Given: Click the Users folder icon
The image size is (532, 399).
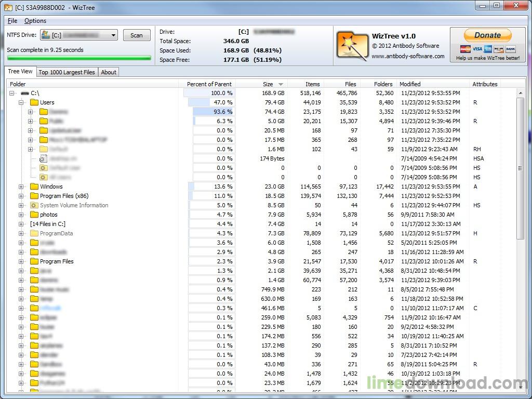Looking at the screenshot, I should [34, 102].
